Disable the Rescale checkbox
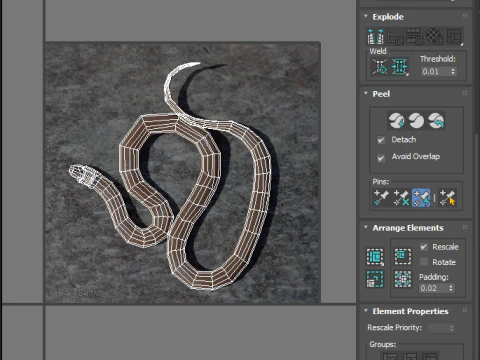 pyautogui.click(x=424, y=247)
